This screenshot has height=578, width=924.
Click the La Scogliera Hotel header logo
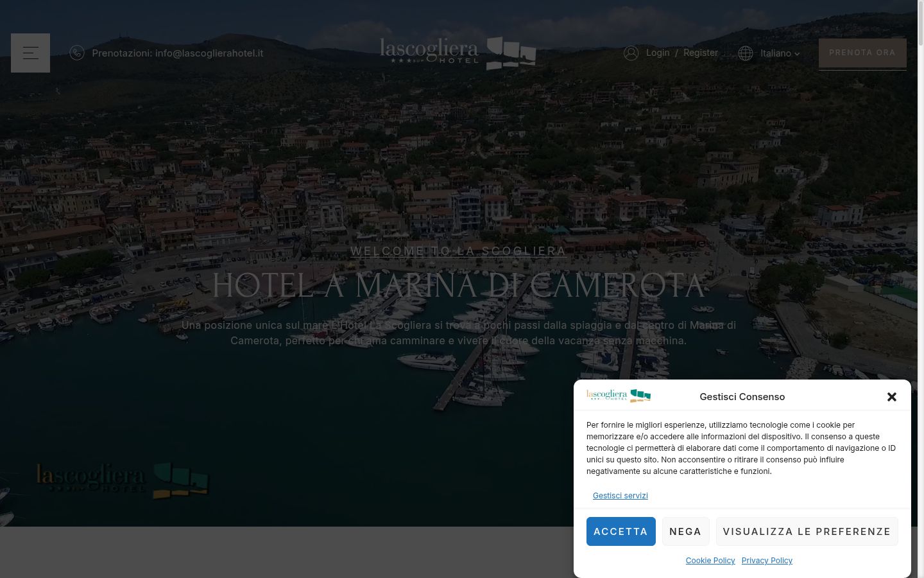[x=458, y=53]
